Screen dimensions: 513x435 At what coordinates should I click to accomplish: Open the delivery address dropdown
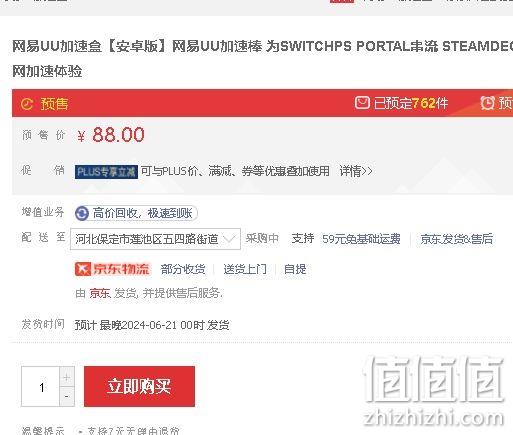tap(155, 239)
